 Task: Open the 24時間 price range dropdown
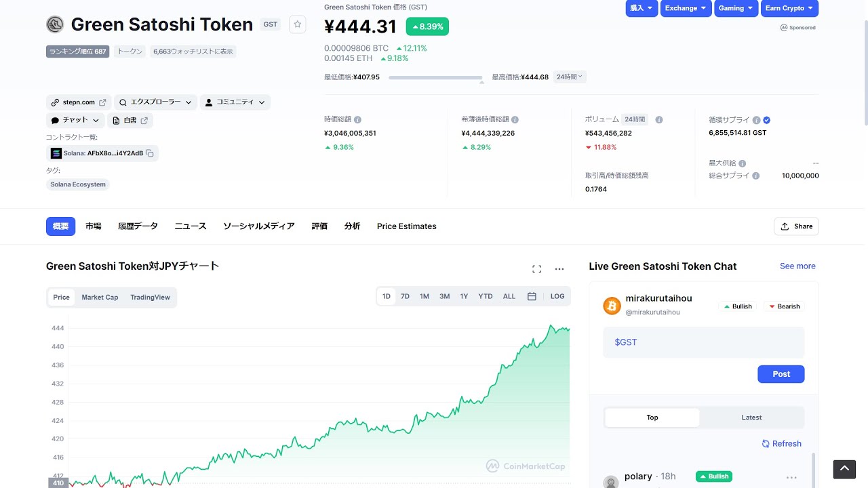(x=570, y=77)
